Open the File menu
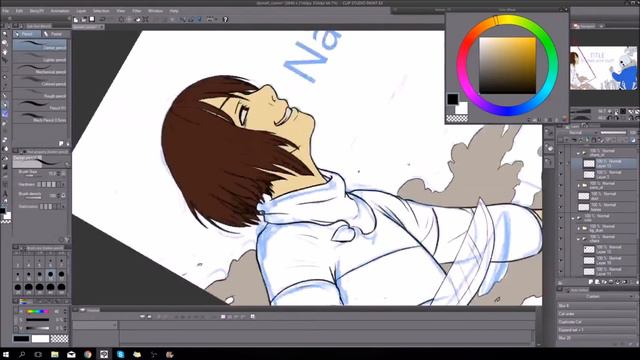 pyautogui.click(x=5, y=11)
